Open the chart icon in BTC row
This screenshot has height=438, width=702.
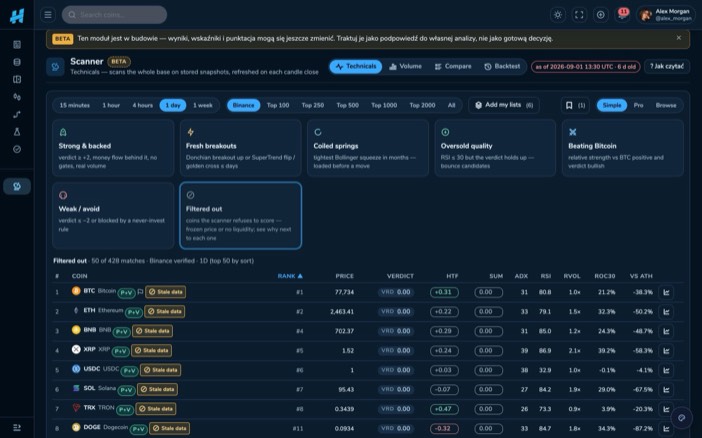666,292
